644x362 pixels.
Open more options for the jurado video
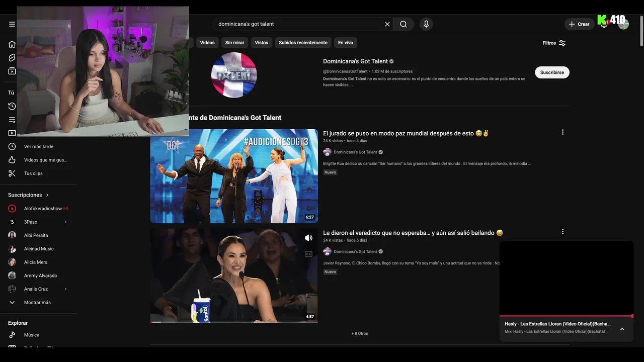coord(562,132)
